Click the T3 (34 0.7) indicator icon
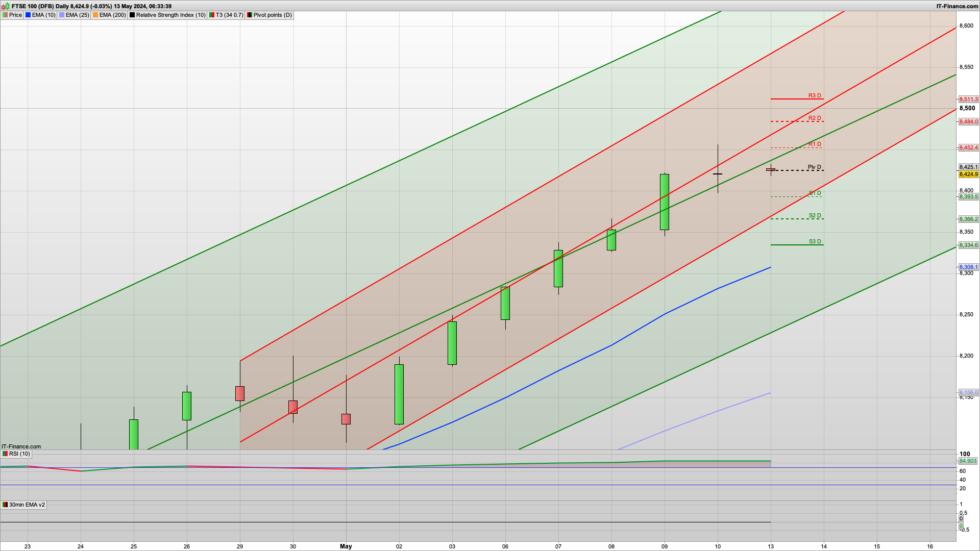Viewport: 980px width, 551px height. 212,15
